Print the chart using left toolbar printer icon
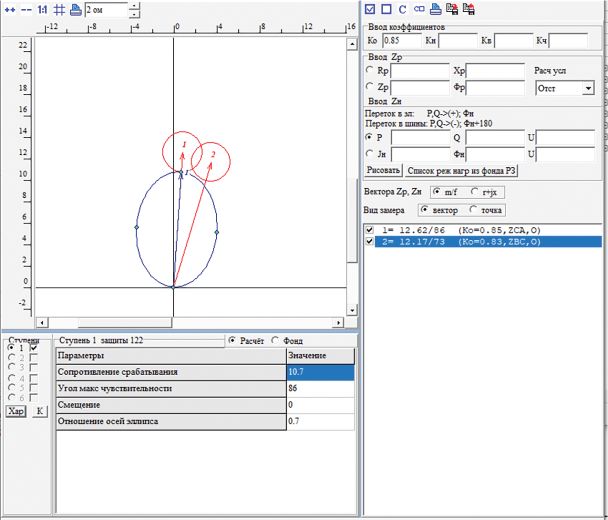This screenshot has width=608, height=520. pos(76,10)
